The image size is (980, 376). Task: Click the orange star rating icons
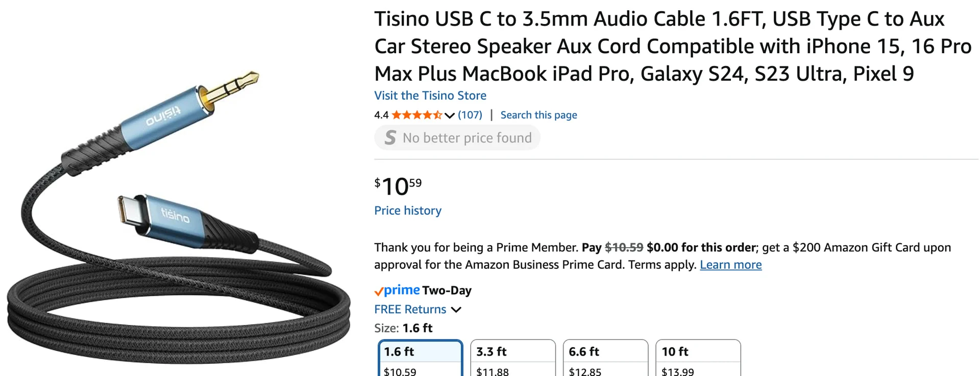pyautogui.click(x=416, y=115)
